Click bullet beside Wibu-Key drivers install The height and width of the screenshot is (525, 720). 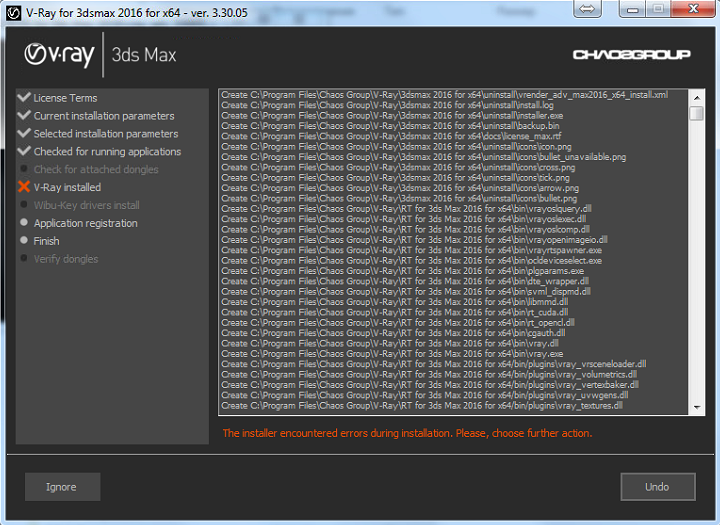pos(24,204)
